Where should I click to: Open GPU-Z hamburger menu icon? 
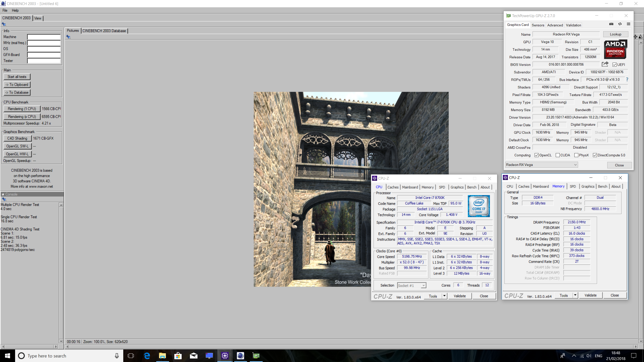coord(628,24)
